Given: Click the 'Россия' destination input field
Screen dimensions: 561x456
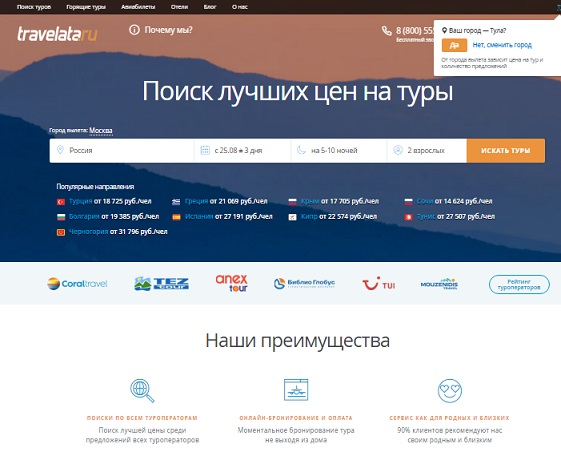Looking at the screenshot, I should (x=122, y=151).
